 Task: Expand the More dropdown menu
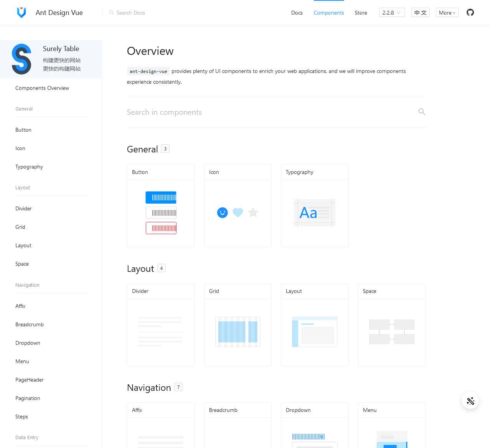tap(447, 13)
